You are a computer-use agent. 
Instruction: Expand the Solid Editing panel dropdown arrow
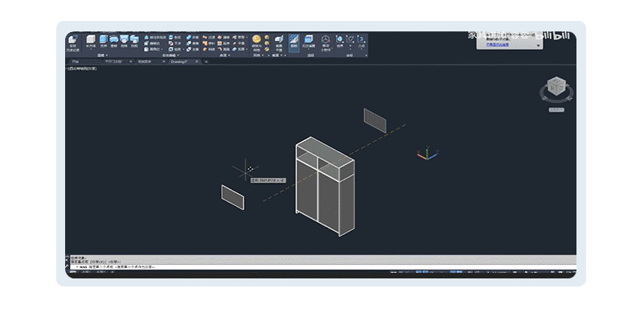tap(178, 55)
